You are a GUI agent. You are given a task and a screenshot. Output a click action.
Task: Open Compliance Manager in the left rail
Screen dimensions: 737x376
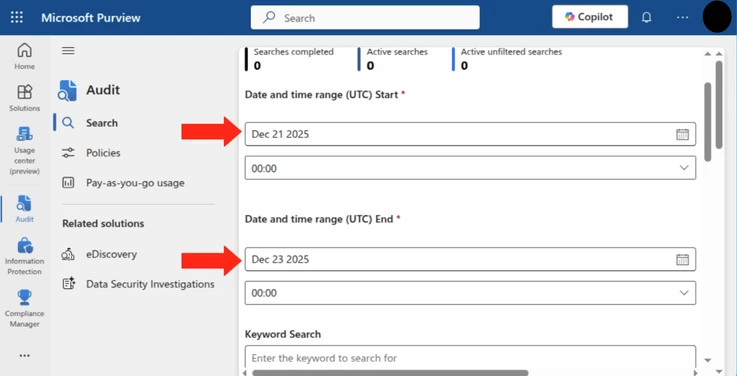point(24,308)
